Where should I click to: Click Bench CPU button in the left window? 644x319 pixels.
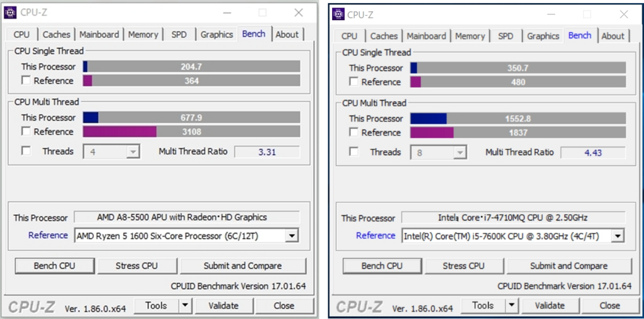pyautogui.click(x=55, y=266)
